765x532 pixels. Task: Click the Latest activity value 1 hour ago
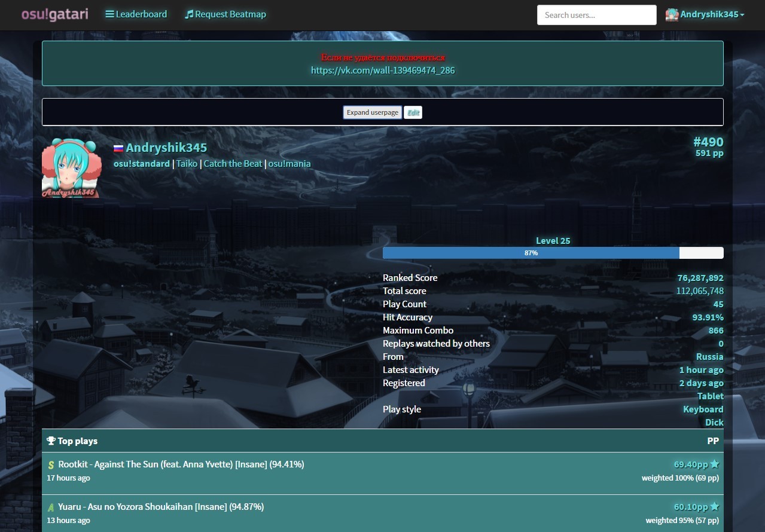point(701,370)
